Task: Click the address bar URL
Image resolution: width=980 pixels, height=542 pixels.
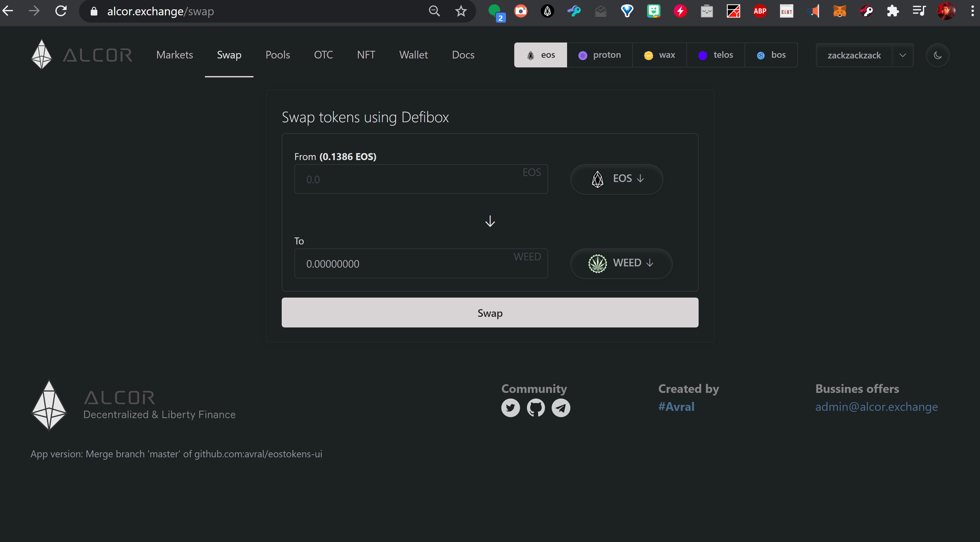Action: [160, 11]
